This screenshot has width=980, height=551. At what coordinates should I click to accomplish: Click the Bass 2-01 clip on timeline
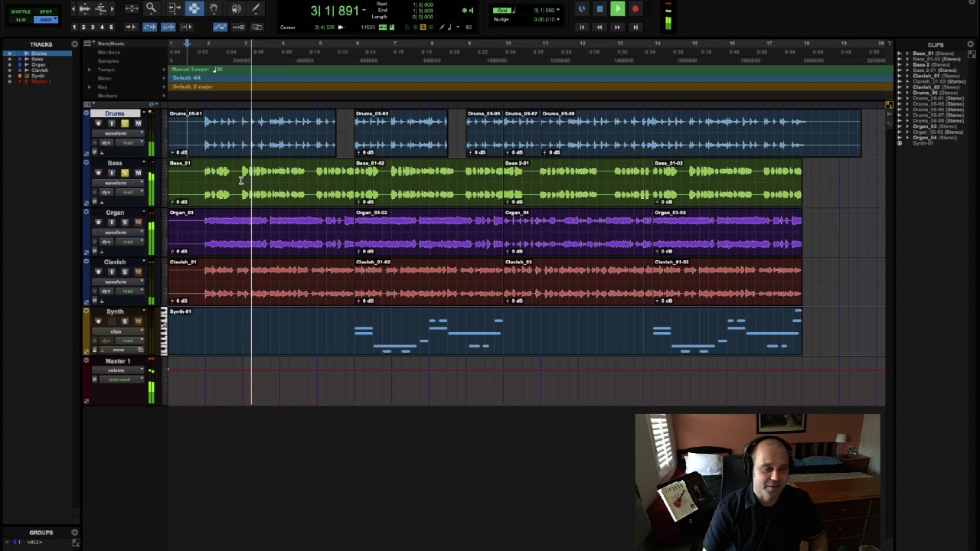tap(579, 182)
